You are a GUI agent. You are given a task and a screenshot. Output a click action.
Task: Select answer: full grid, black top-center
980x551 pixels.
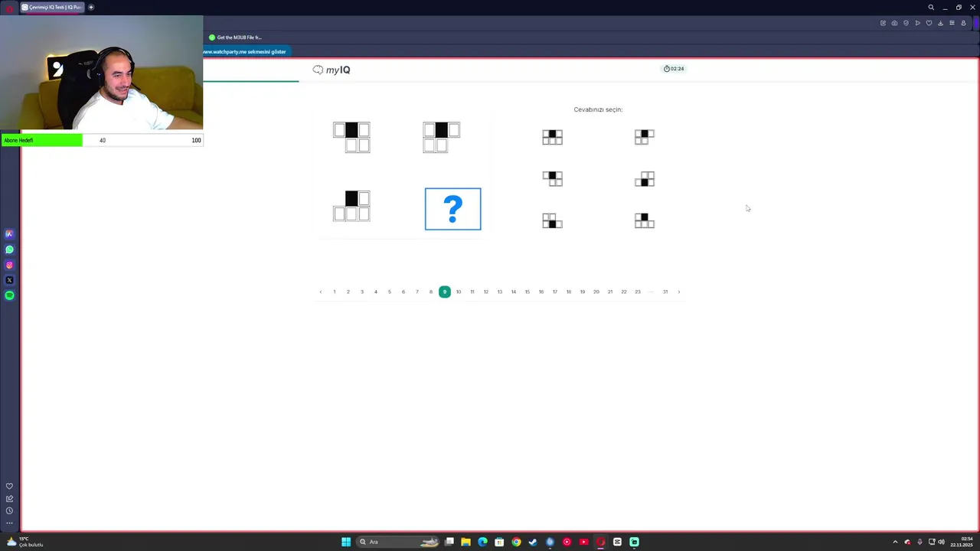[552, 137]
